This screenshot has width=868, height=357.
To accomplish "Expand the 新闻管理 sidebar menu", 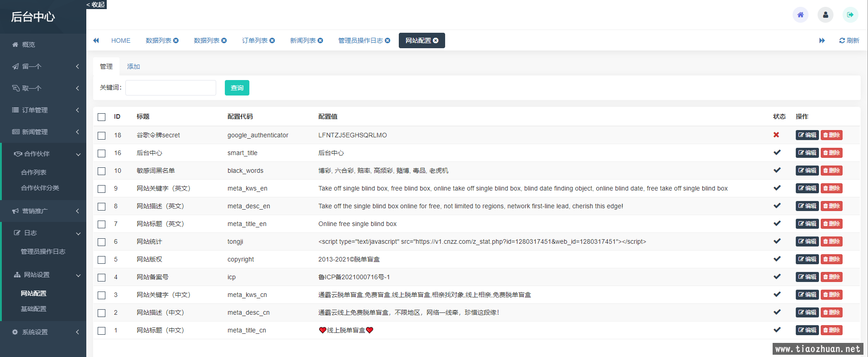I will point(43,132).
